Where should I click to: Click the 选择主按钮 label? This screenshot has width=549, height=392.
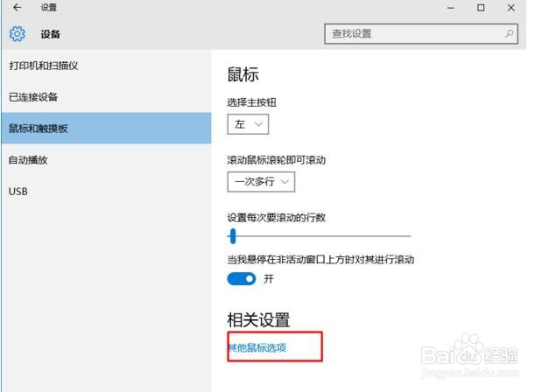[x=252, y=102]
